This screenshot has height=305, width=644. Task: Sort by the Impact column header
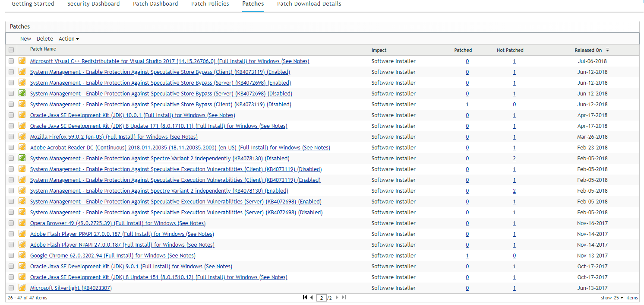click(379, 50)
